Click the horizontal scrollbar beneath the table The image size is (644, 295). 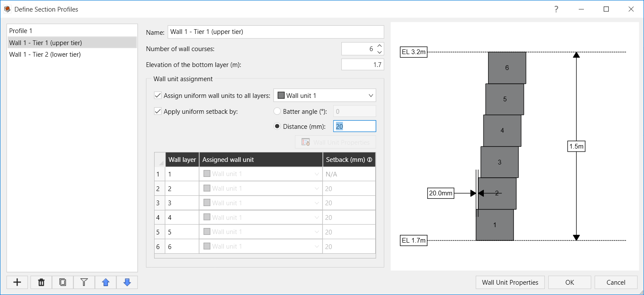coord(265,256)
